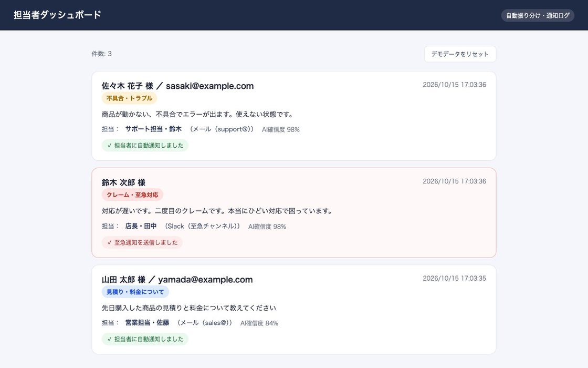Click the AI確信度 84% text
Image resolution: width=588 pixels, height=368 pixels.
259,323
